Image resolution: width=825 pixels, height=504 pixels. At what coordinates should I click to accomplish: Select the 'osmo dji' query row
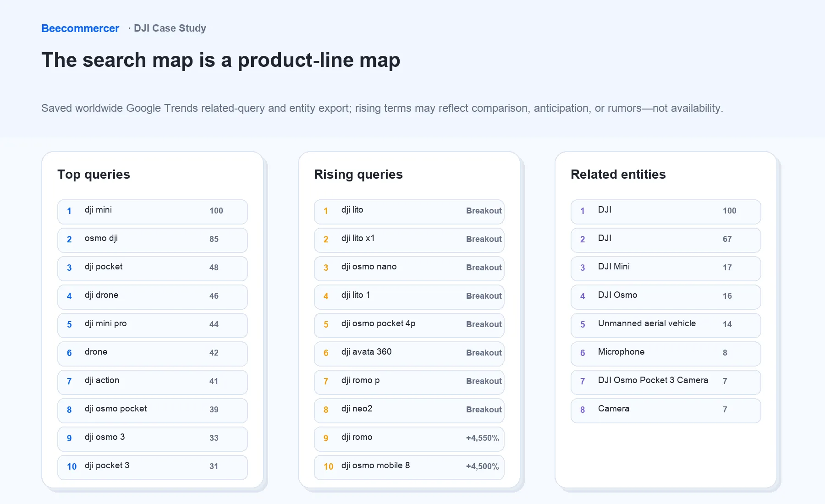[x=153, y=240]
